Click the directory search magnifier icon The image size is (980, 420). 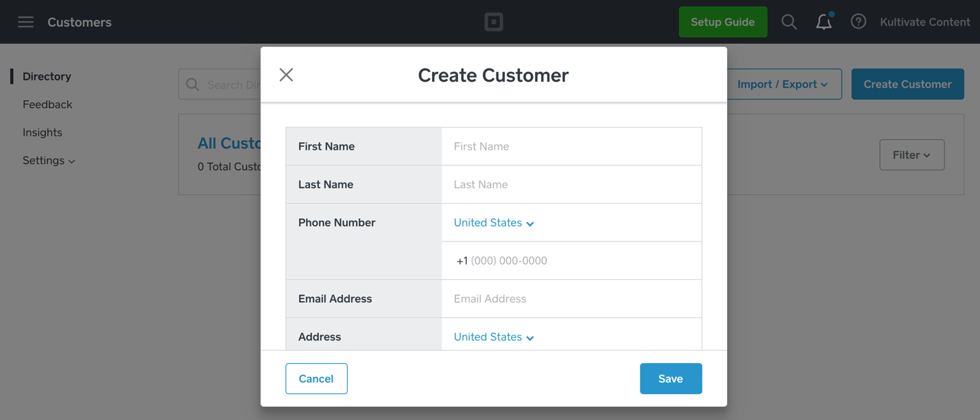click(x=193, y=84)
